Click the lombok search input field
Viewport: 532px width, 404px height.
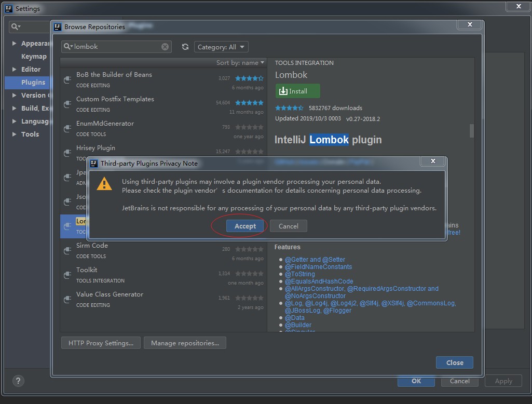point(116,47)
